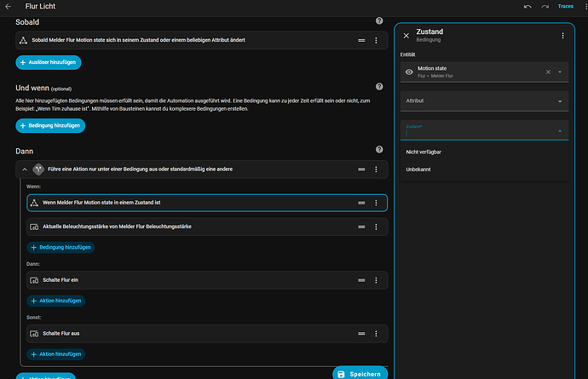This screenshot has width=588, height=379.
Task: Click the drag handle of Schalte Flur ein
Action: (361, 280)
